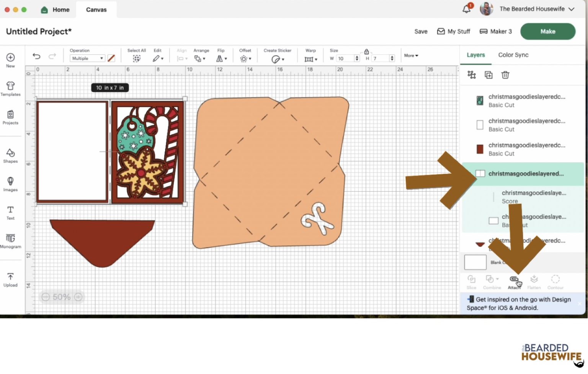Switch to the Color Sync tab

513,55
